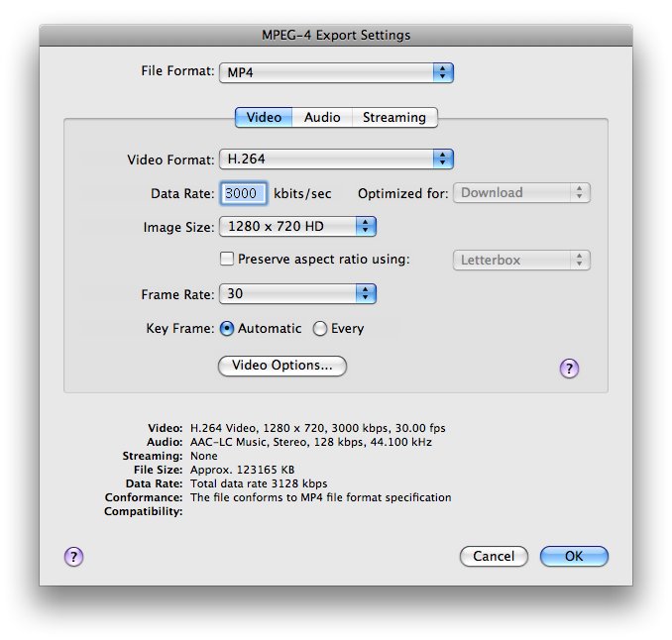Image resolution: width=672 pixels, height=640 pixels.
Task: Click summary text 'Approx. 123165 KB'
Action: pyautogui.click(x=243, y=470)
